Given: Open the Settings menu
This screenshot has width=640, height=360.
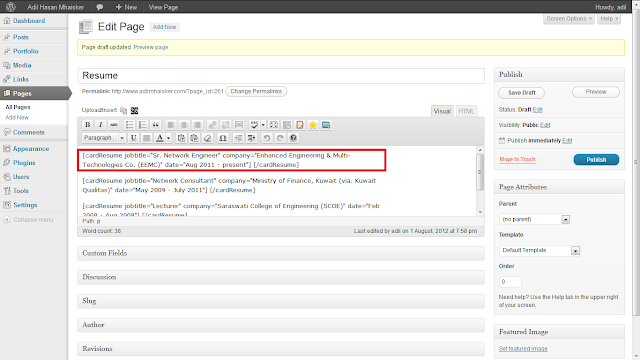Looking at the screenshot, I should click(x=25, y=205).
